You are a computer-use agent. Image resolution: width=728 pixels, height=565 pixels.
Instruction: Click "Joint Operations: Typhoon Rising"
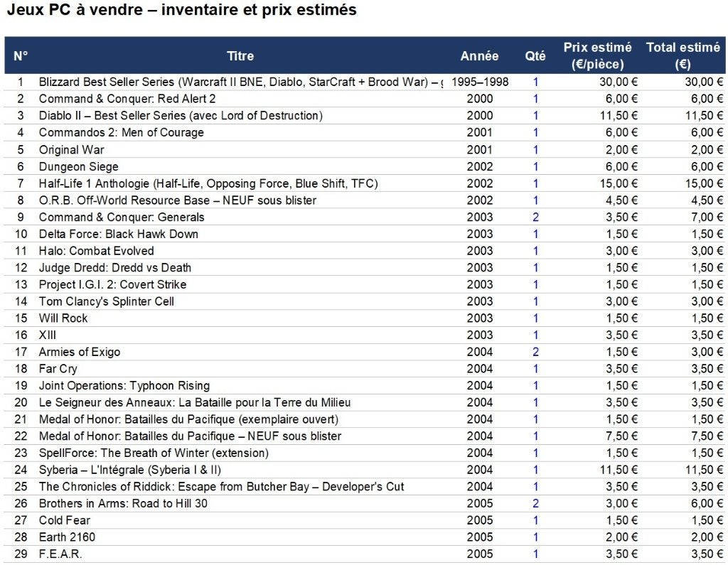point(124,385)
